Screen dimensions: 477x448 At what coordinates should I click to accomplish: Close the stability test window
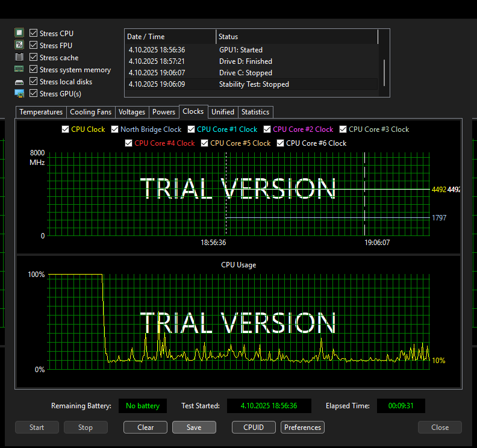[440, 428]
